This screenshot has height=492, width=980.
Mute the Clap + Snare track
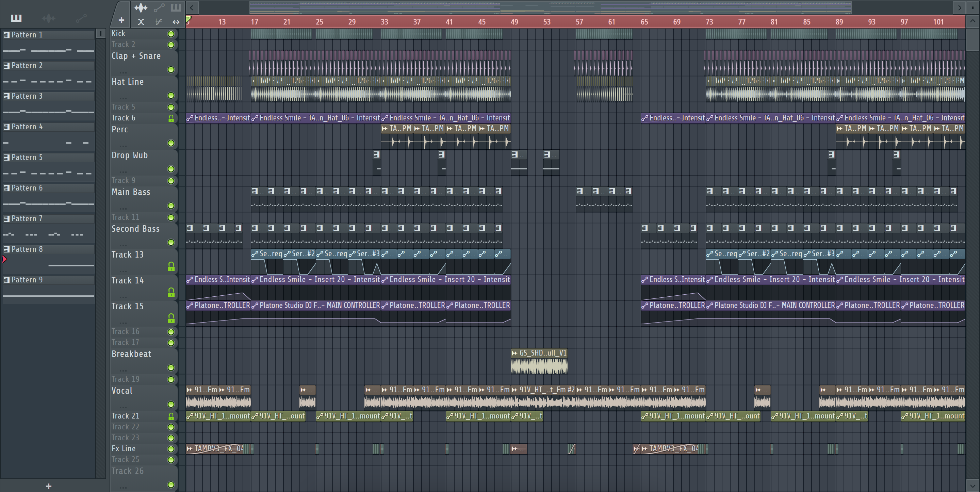point(171,70)
